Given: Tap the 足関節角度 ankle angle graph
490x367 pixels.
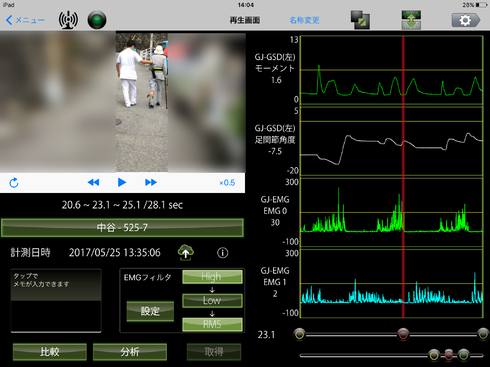Looking at the screenshot, I should 392,142.
